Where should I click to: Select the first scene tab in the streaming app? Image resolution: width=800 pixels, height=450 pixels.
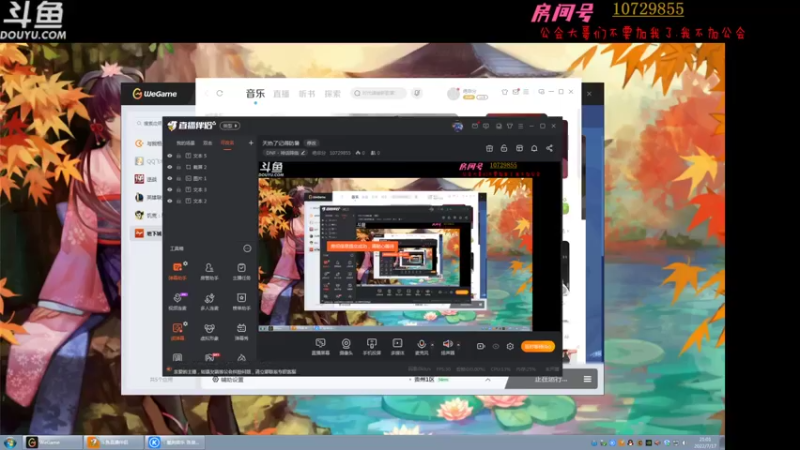pos(186,143)
